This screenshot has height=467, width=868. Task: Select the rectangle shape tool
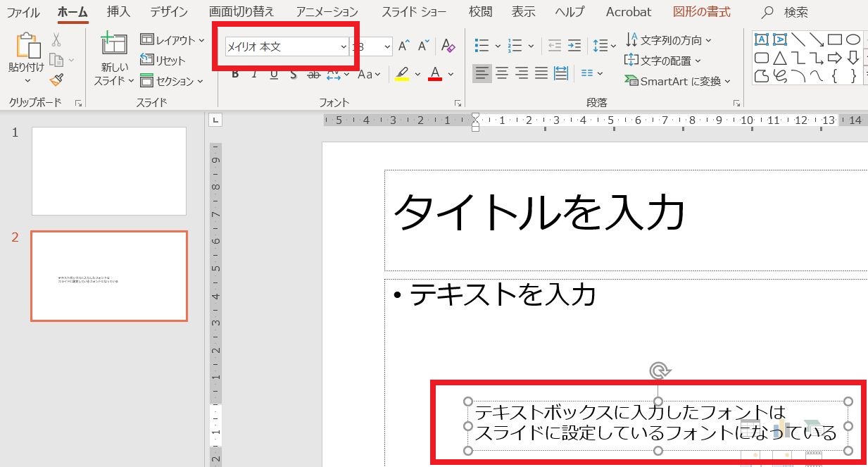[835, 39]
